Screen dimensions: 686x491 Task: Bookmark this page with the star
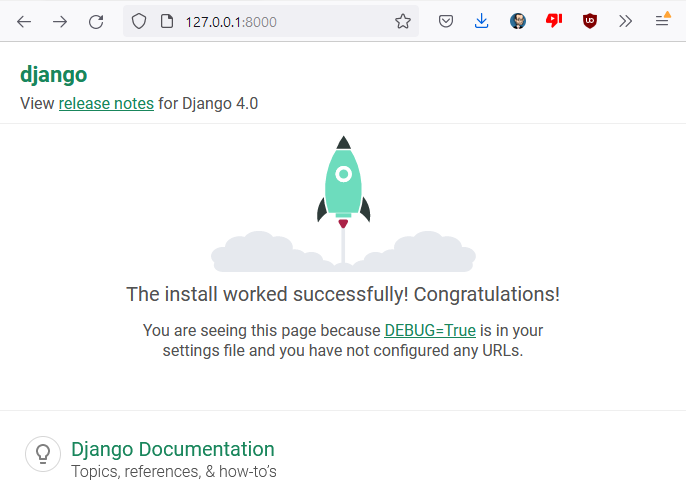pos(402,21)
